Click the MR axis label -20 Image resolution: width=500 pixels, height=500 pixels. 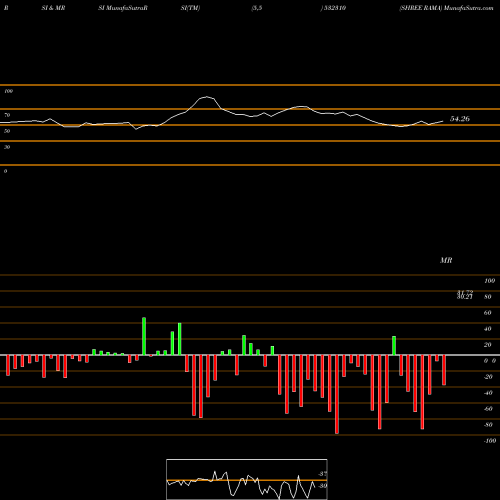coord(488,377)
